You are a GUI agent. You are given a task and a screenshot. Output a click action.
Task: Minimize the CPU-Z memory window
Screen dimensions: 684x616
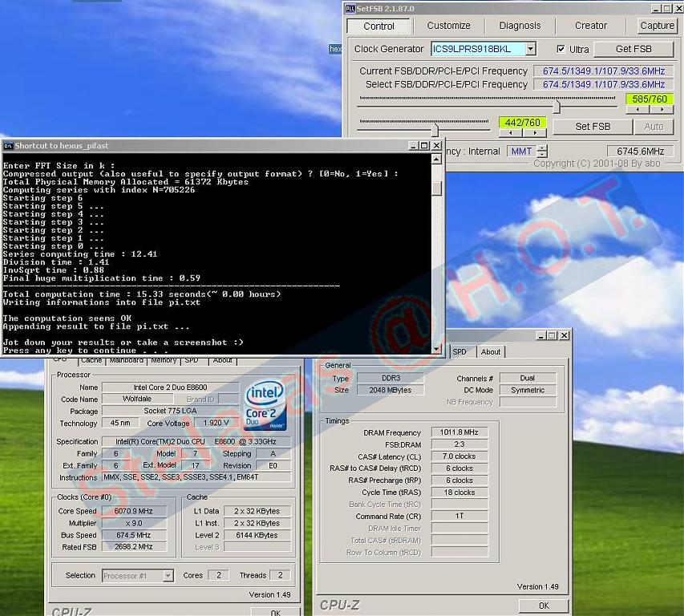(541, 335)
